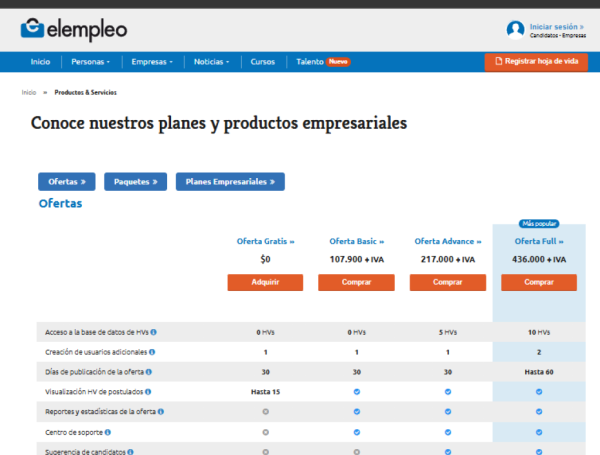The height and width of the screenshot is (455, 600).
Task: Click Advance checkmark in Centro de soporte row
Action: (448, 432)
